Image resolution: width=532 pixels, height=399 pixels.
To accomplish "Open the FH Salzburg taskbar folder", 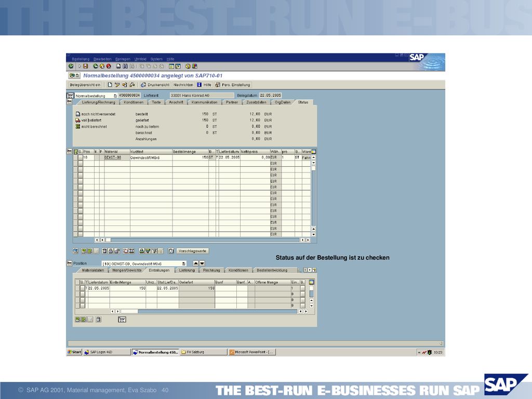I will click(x=204, y=352).
